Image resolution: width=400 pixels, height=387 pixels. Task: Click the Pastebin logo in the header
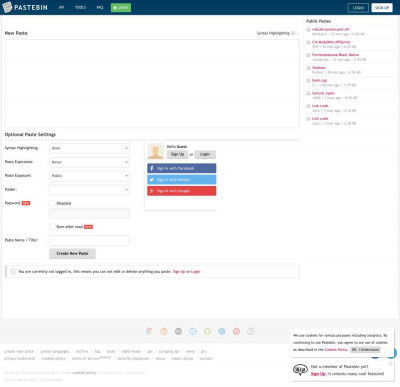(25, 7)
